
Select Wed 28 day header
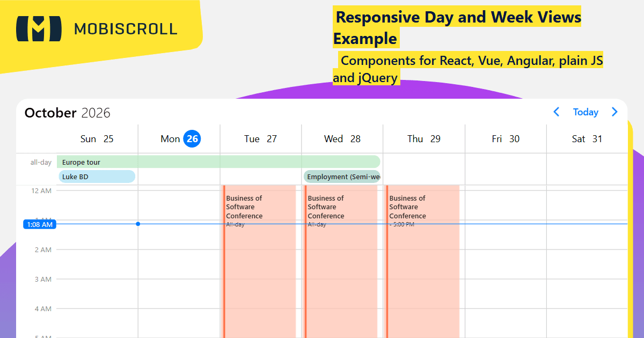click(342, 139)
